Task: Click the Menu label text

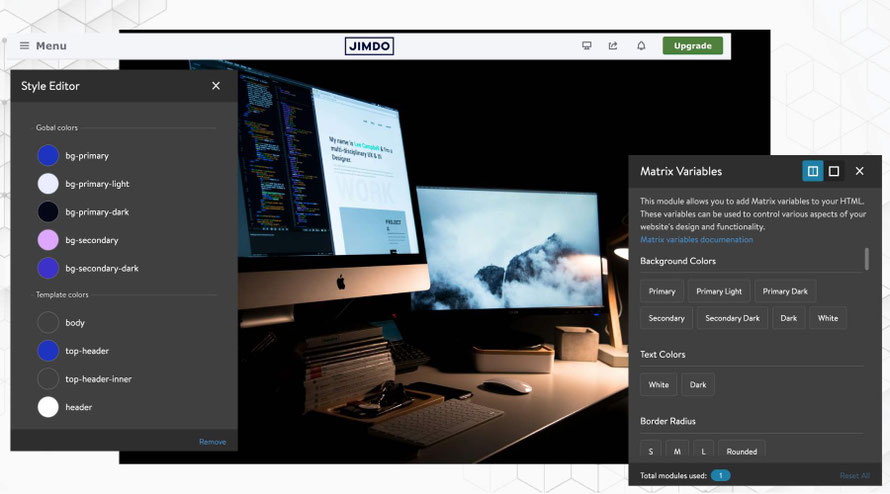Action: click(x=51, y=46)
